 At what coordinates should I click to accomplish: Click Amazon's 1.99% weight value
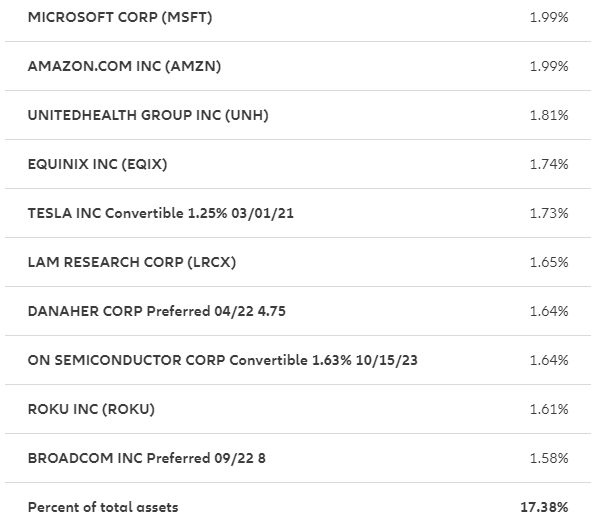pos(549,66)
